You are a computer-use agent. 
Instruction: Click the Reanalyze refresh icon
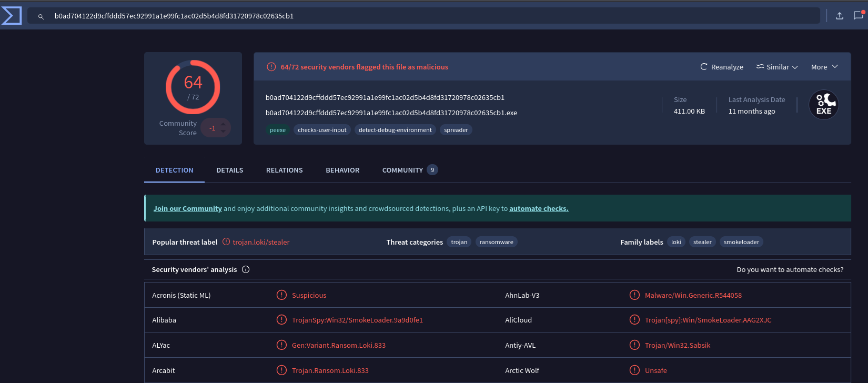(x=704, y=67)
